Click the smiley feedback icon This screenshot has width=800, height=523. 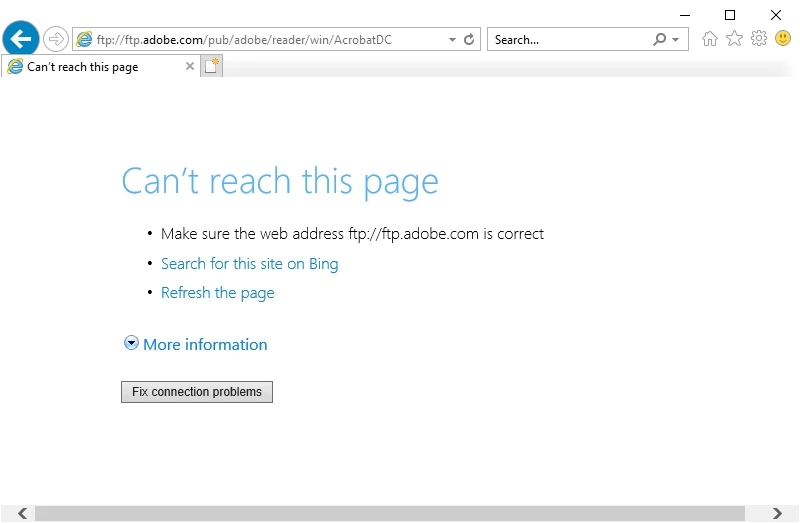pos(783,38)
